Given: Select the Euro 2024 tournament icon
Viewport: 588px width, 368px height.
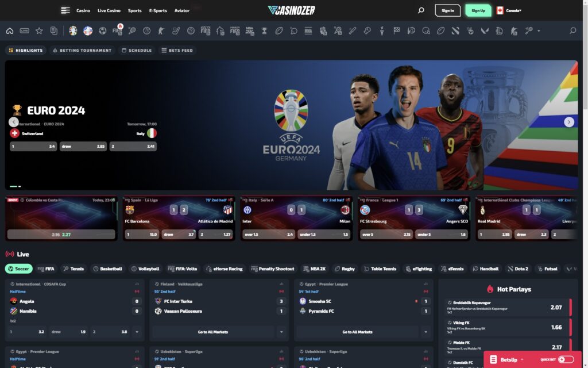Looking at the screenshot, I should pyautogui.click(x=73, y=31).
